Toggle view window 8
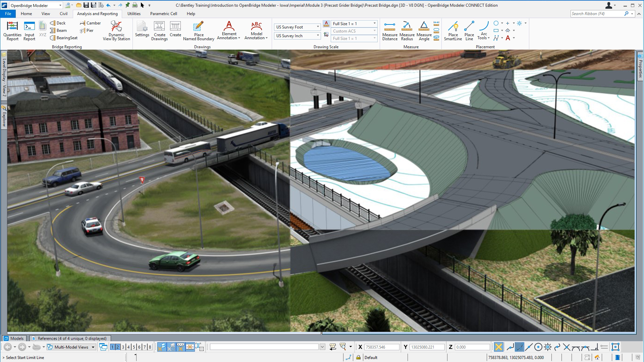Screen dimensions: 644x362 tap(150, 347)
